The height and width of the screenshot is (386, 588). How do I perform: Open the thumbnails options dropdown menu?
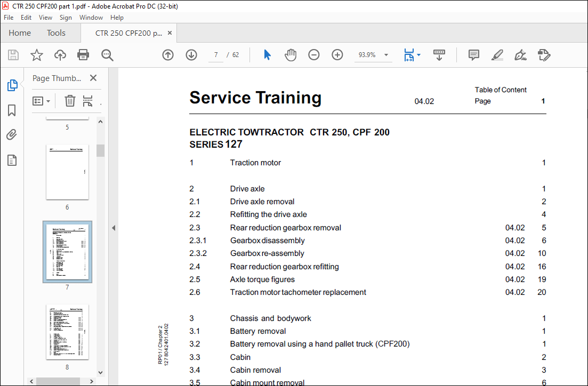pyautogui.click(x=41, y=101)
